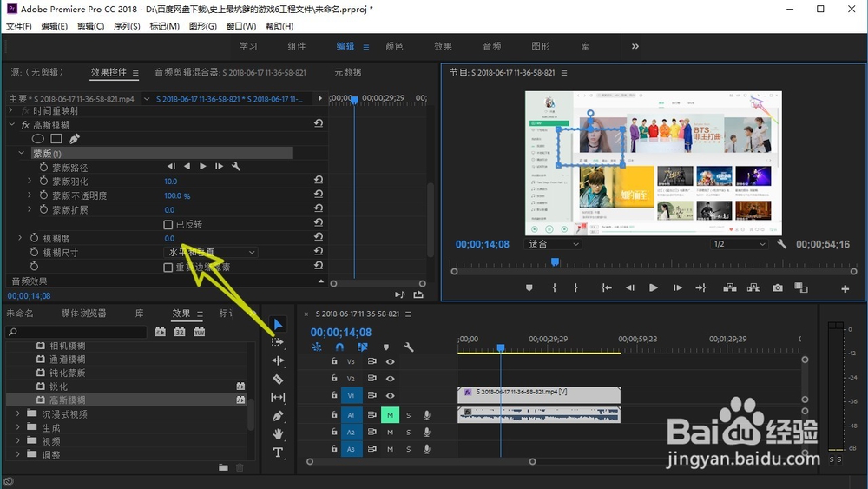This screenshot has width=868, height=489.
Task: Toggle V1 track output eye
Action: pos(391,395)
